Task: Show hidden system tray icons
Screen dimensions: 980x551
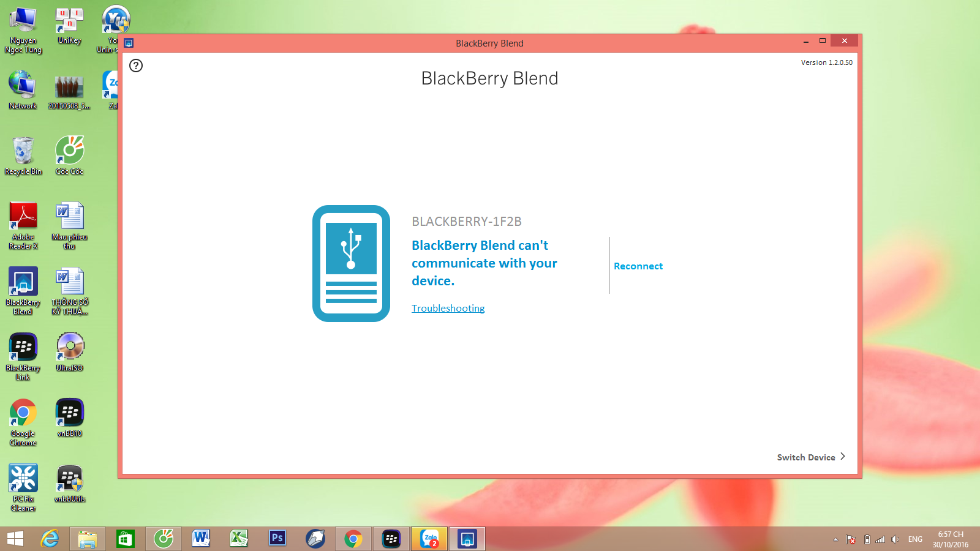Action: pyautogui.click(x=835, y=539)
